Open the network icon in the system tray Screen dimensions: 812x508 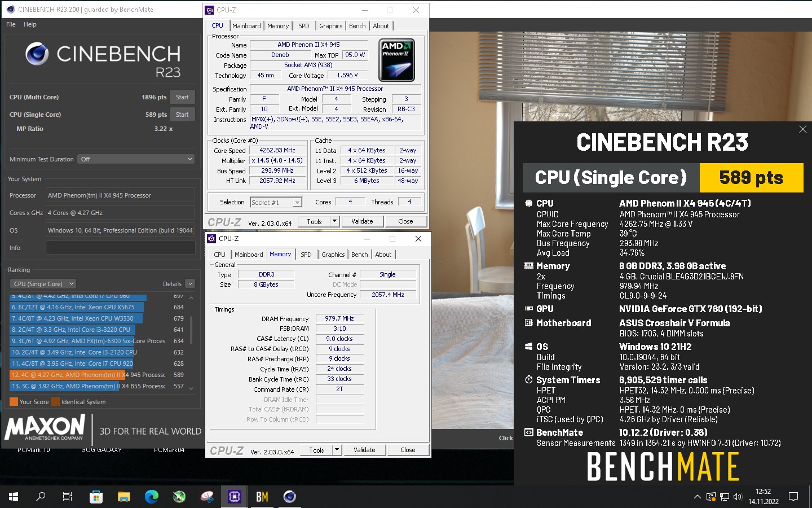click(x=725, y=497)
